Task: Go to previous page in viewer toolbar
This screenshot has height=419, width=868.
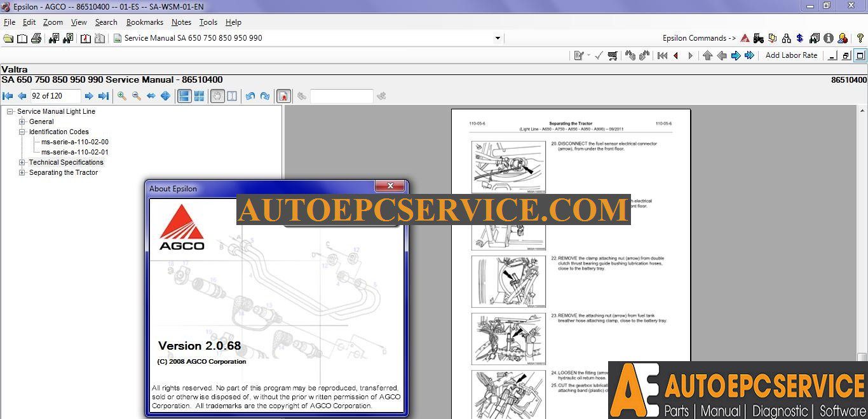Action: (x=22, y=96)
